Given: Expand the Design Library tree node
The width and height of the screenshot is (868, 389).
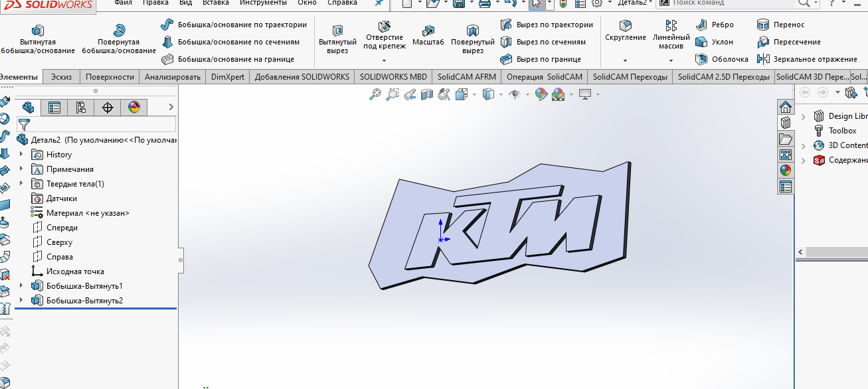Looking at the screenshot, I should [804, 116].
